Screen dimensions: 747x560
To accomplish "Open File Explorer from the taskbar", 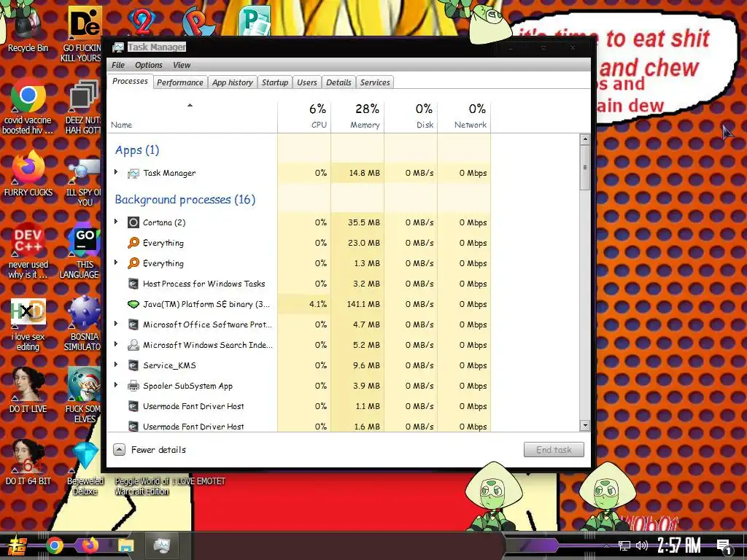I will pyautogui.click(x=125, y=545).
